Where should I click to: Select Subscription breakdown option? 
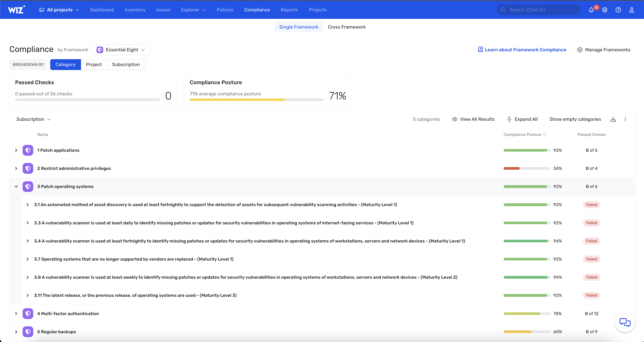pos(126,65)
